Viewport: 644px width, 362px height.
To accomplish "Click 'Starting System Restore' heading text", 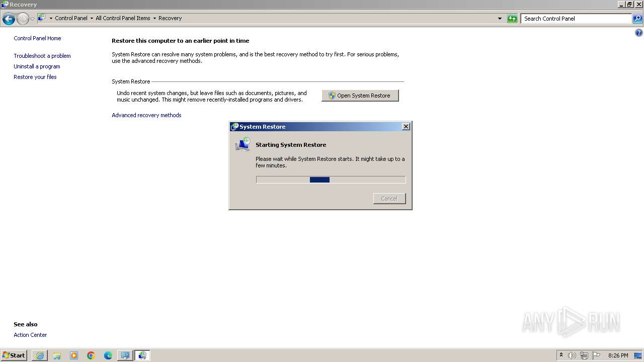I will click(291, 145).
